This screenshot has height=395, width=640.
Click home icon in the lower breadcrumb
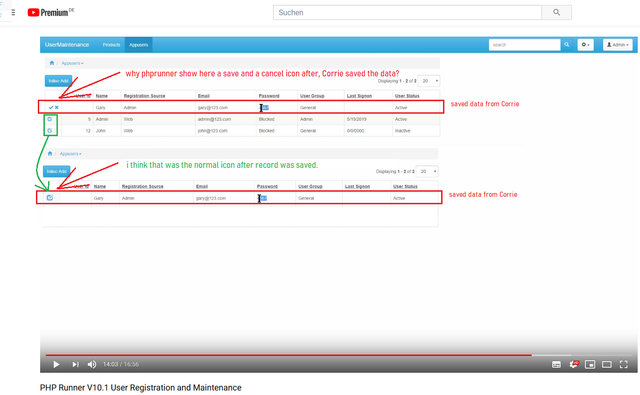point(50,154)
